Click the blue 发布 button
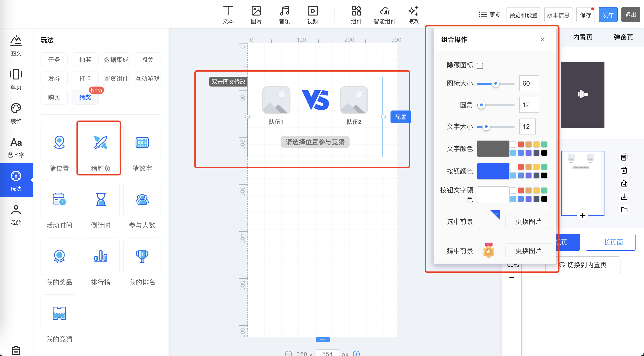644x356 pixels. pos(608,15)
